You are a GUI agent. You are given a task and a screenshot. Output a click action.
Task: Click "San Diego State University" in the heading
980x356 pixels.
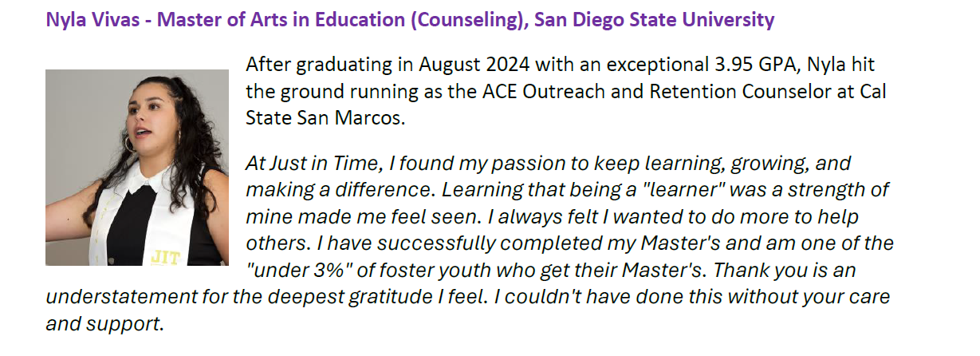tap(654, 20)
